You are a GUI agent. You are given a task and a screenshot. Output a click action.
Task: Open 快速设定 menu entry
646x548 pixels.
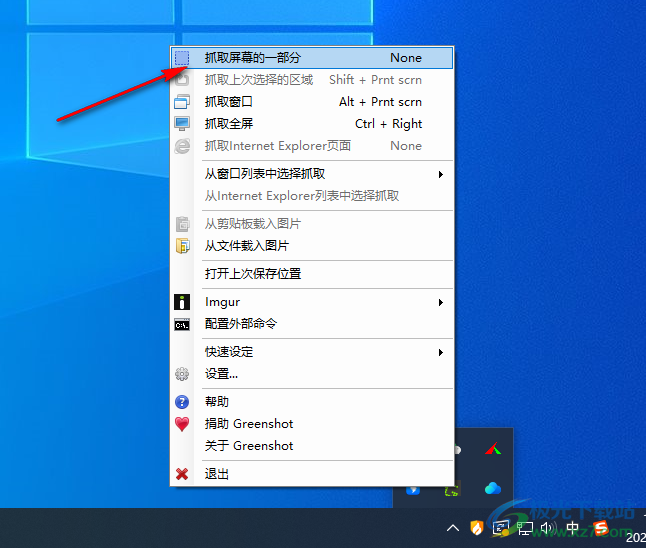(x=312, y=352)
